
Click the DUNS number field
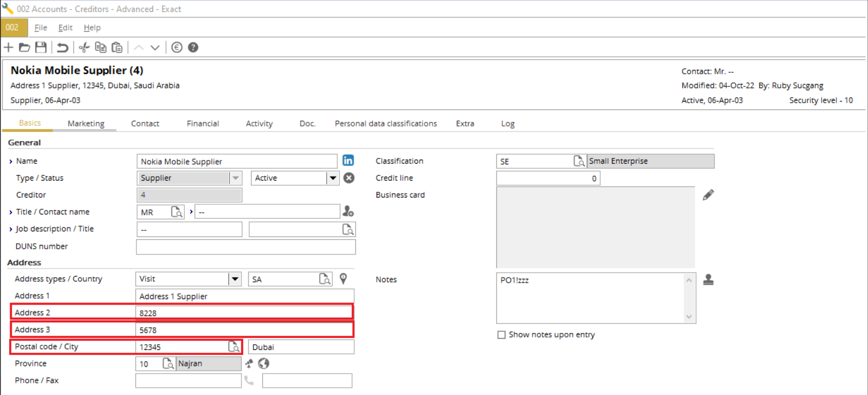(246, 247)
